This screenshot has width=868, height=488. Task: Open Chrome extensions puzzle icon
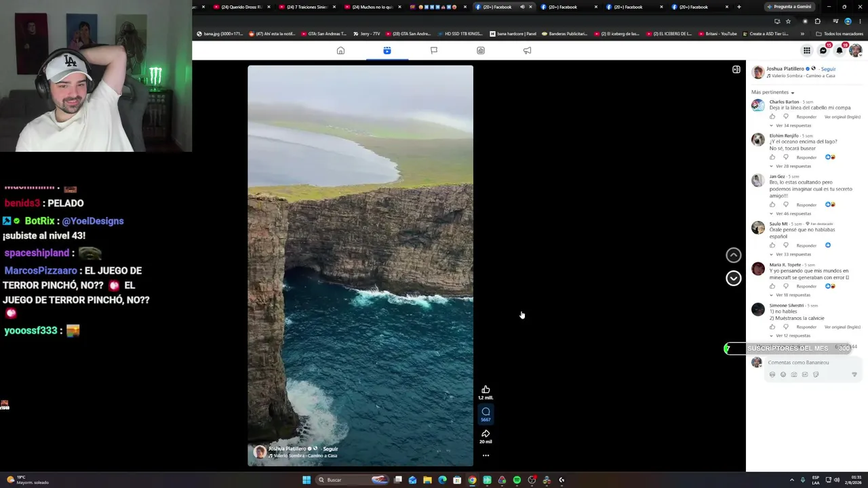[x=817, y=21]
